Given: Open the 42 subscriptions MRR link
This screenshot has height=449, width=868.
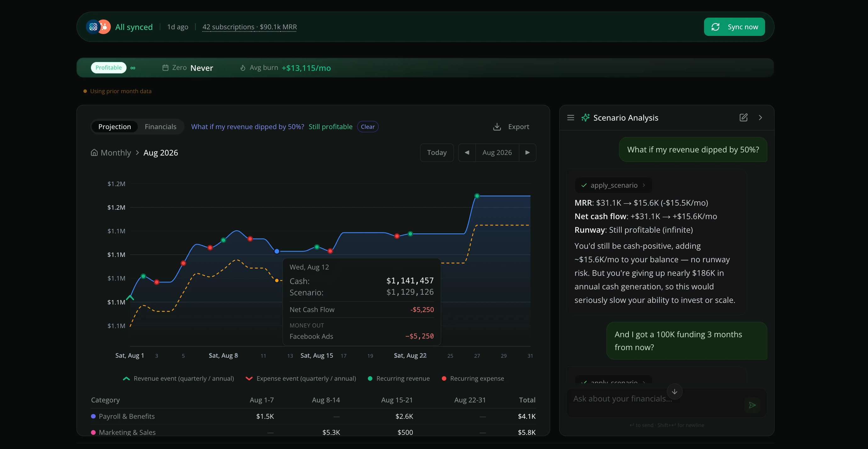Looking at the screenshot, I should [x=249, y=27].
